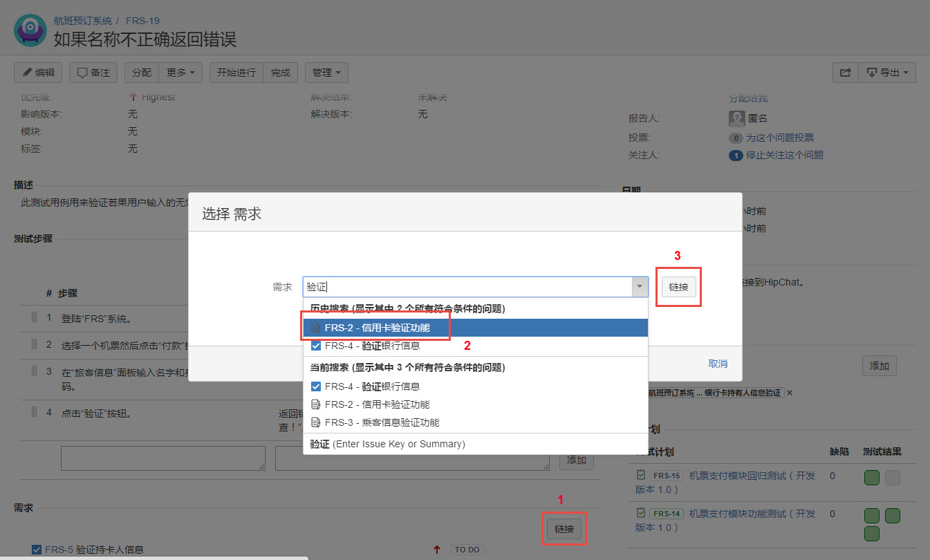This screenshot has height=560, width=930.
Task: Click the 匿名 reporter avatar
Action: coord(736,119)
